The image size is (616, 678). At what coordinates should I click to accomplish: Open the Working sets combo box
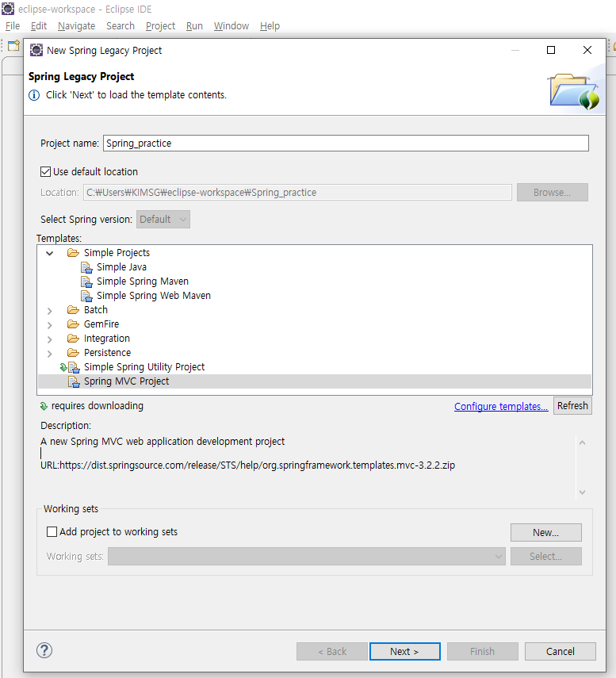[307, 557]
